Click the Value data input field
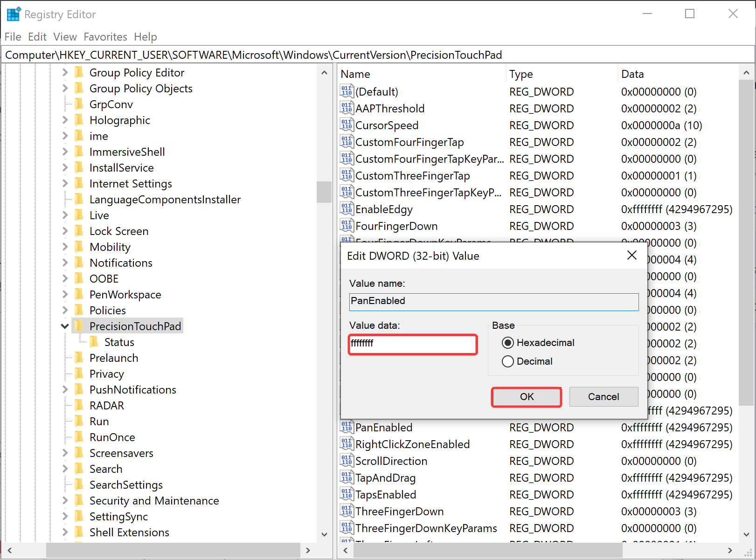The image size is (756, 560). tap(413, 344)
